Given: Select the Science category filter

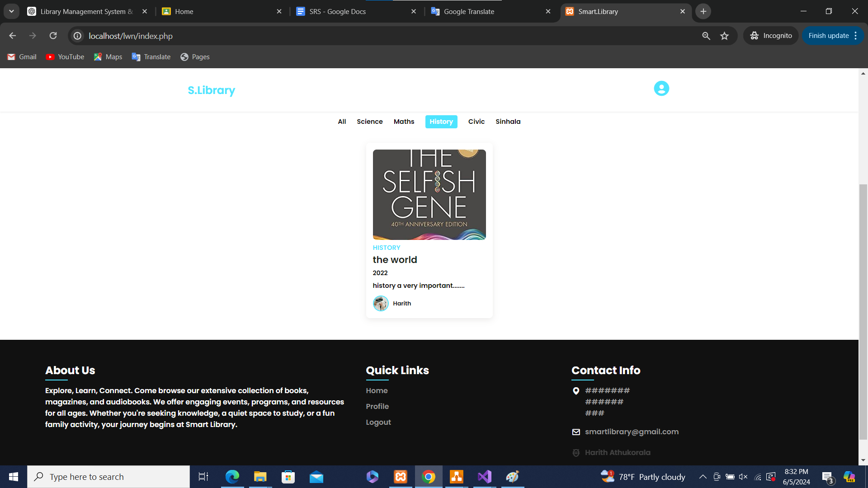Looking at the screenshot, I should click(x=369, y=122).
